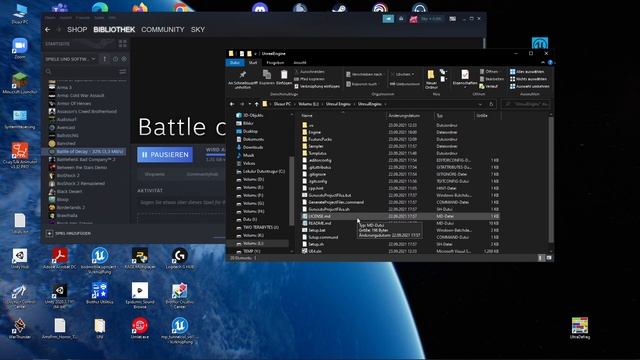Open the Spiele und Software filter dropdown
The width and height of the screenshot is (640, 360).
(70, 59)
